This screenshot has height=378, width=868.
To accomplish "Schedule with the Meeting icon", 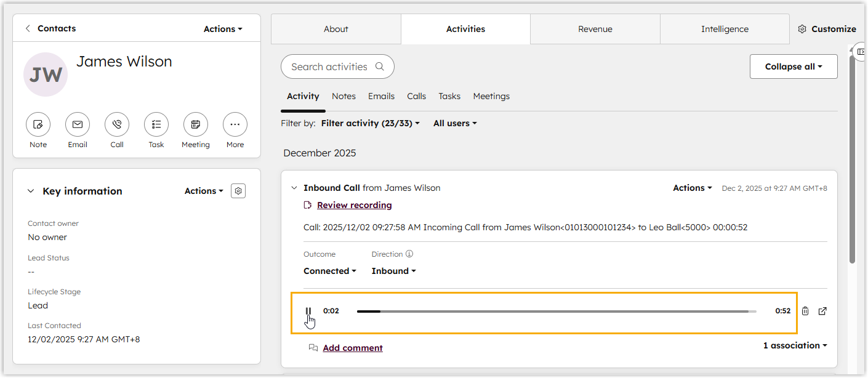I will (196, 124).
